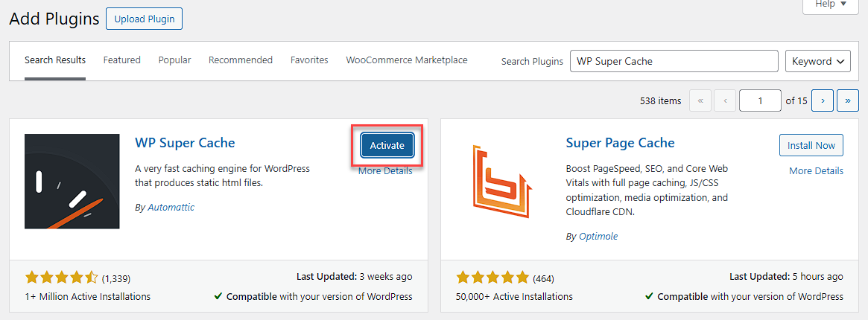Screen dimensions: 868x320
Task: Click the Automattic author link
Action: coord(170,208)
